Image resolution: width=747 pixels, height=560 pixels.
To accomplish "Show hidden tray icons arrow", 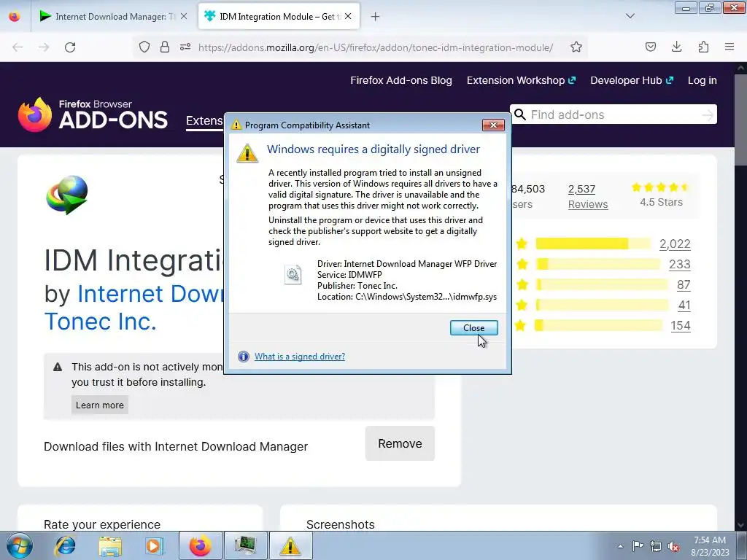I will tap(620, 546).
